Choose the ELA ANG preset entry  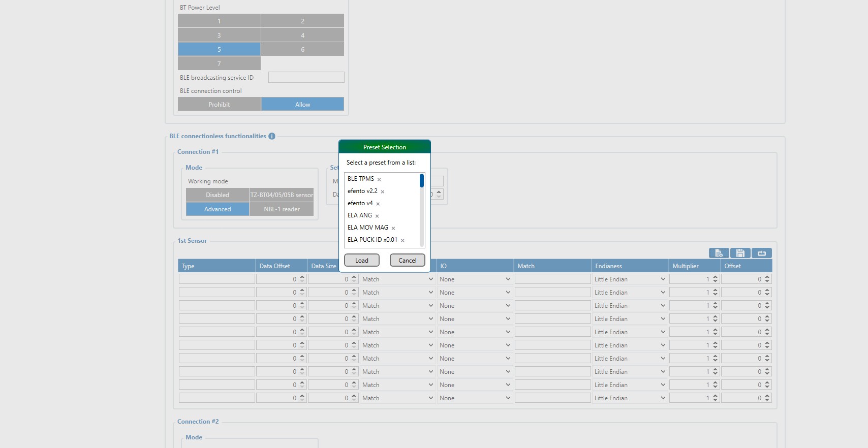coord(359,215)
